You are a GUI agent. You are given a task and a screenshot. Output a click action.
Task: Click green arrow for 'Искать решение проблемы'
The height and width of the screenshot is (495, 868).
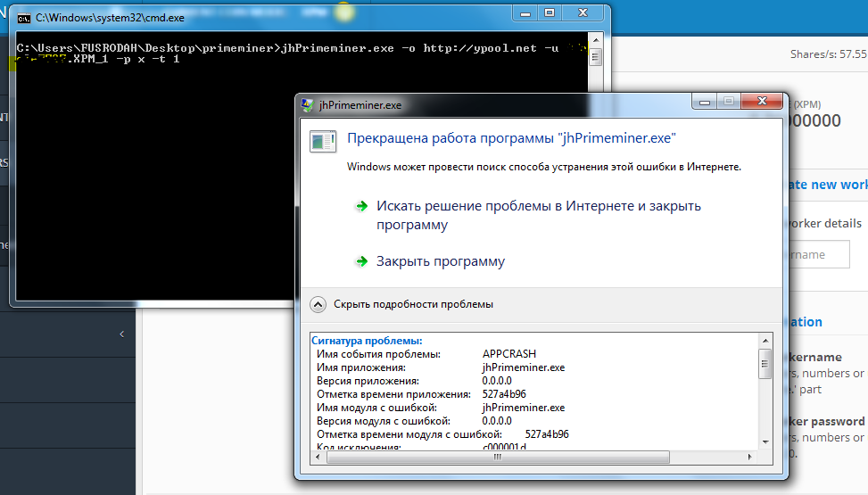[x=361, y=206]
